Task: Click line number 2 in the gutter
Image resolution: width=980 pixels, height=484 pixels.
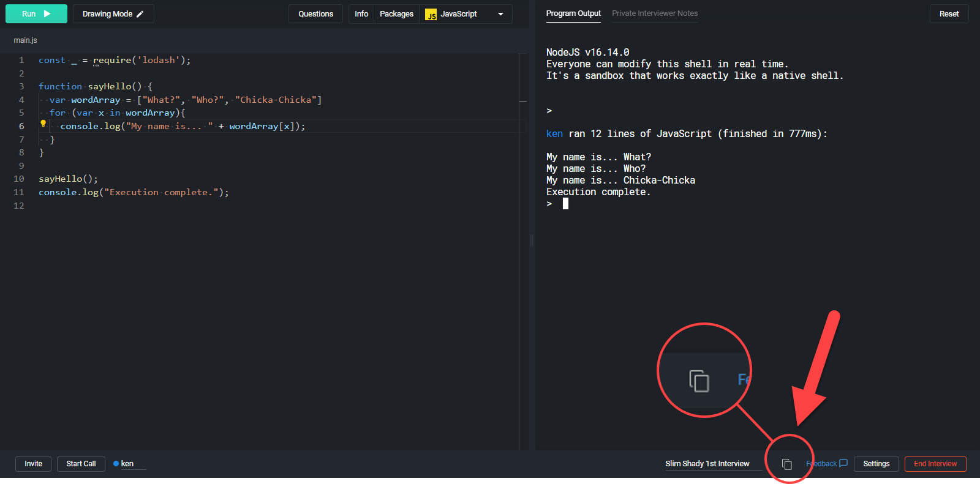Action: click(x=21, y=73)
